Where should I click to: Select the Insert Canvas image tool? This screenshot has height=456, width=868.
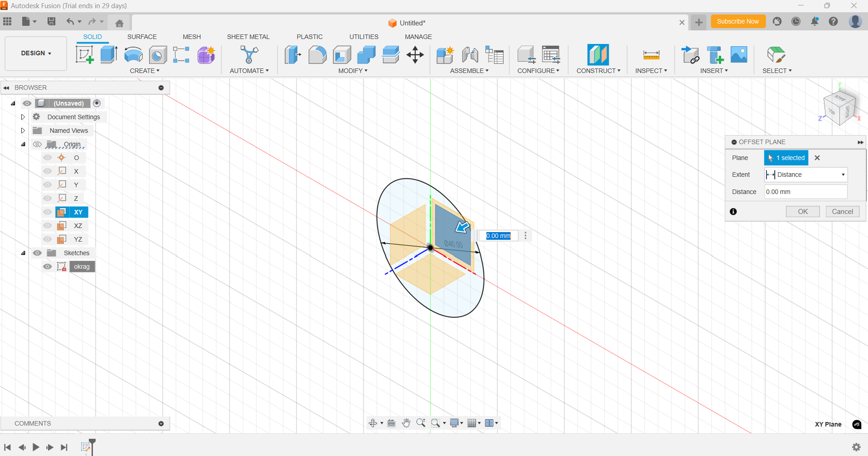[739, 55]
